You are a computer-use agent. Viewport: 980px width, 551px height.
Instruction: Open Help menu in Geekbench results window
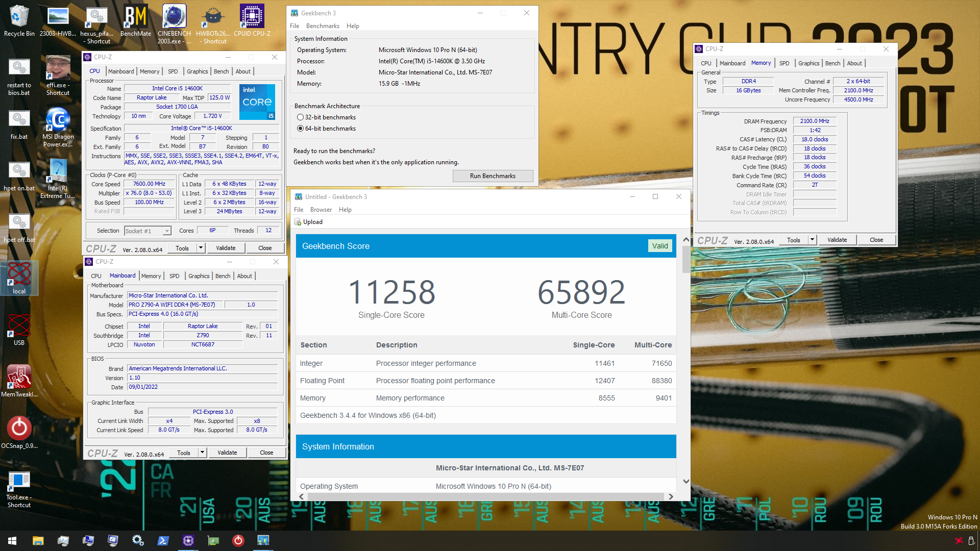coord(345,210)
